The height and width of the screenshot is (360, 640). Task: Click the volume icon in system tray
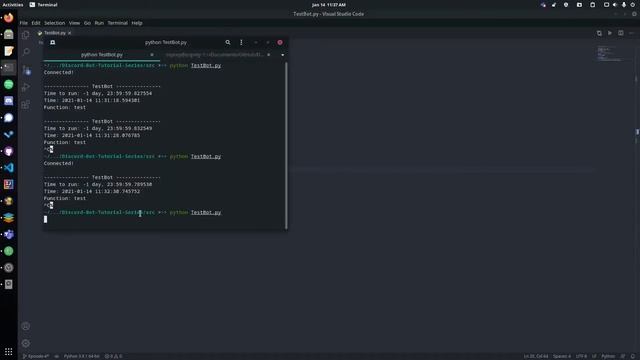[615, 5]
